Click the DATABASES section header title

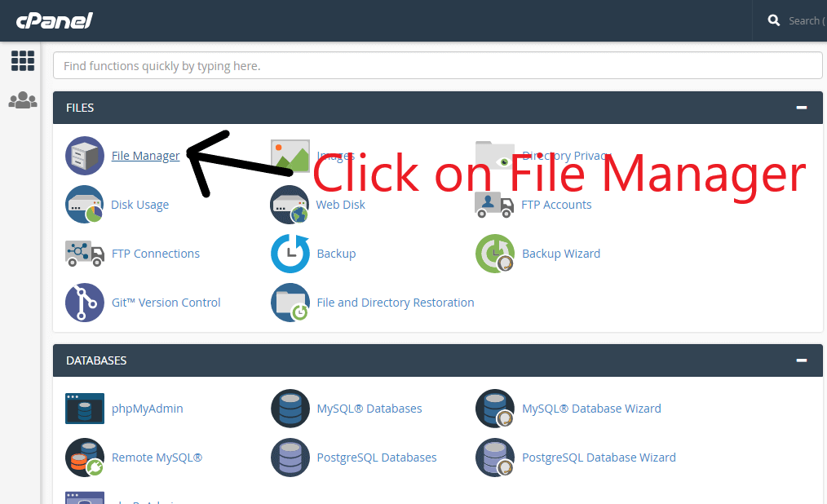[96, 360]
